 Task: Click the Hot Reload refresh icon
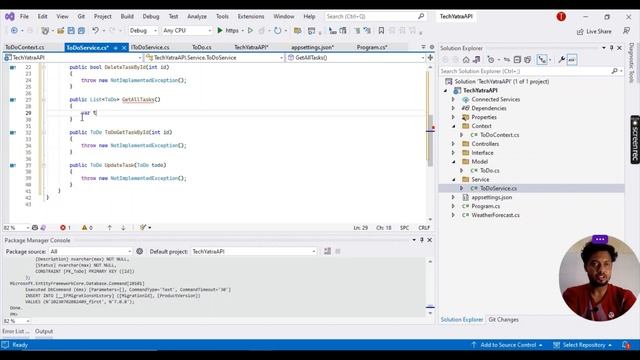[x=278, y=31]
